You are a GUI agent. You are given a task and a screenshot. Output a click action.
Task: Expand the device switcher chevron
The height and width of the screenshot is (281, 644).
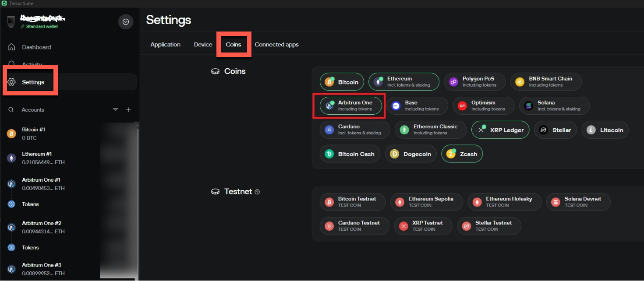(126, 22)
